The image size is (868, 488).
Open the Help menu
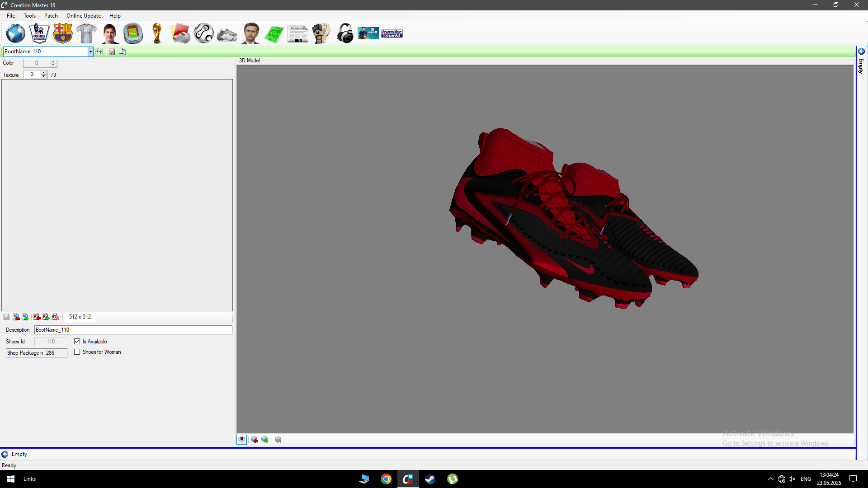[x=115, y=16]
